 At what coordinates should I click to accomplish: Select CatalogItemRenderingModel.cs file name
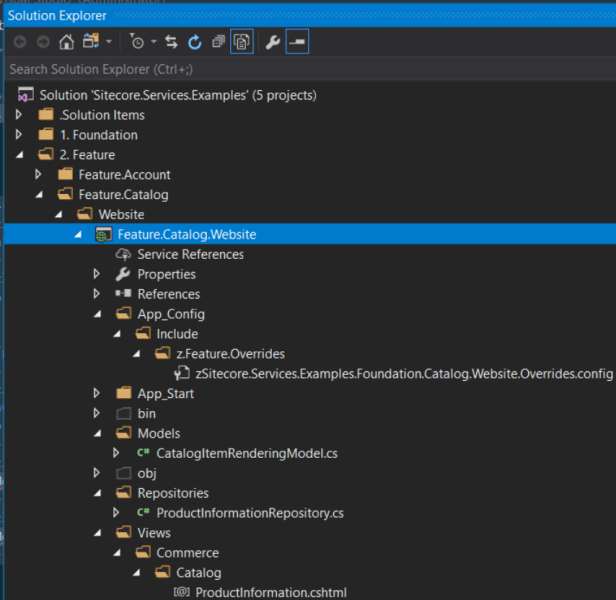pos(247,453)
